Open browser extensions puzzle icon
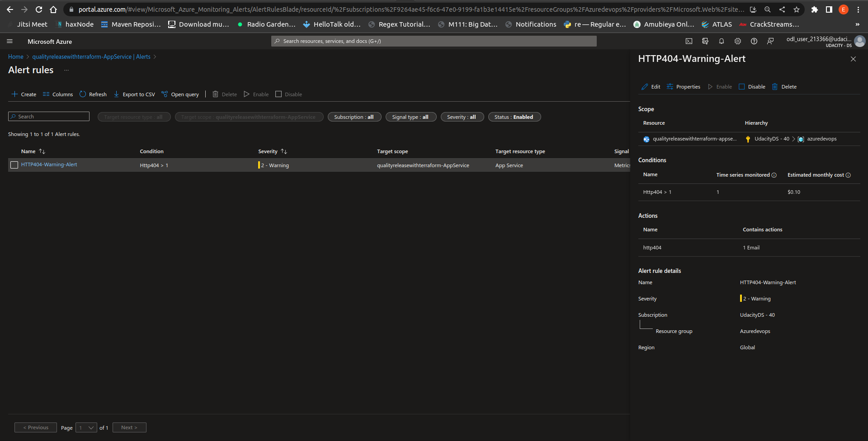The width and height of the screenshot is (868, 441). coord(815,9)
